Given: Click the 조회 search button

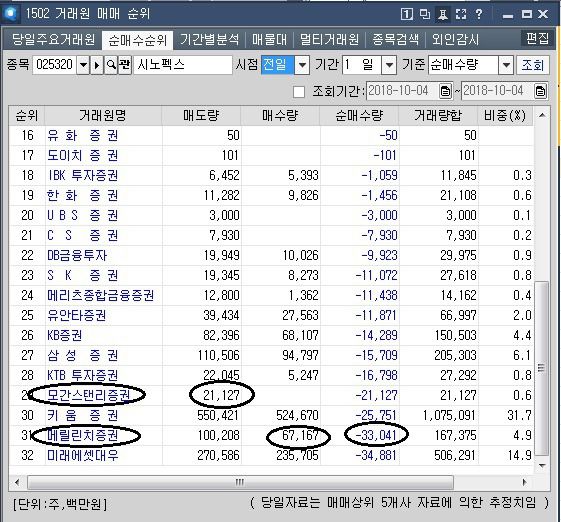Looking at the screenshot, I should [533, 65].
